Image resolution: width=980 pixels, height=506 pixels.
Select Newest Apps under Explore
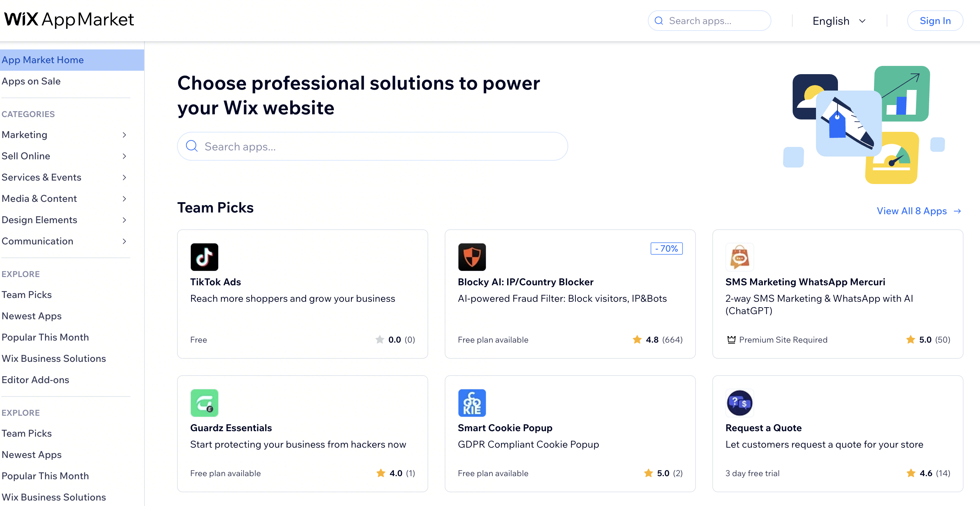tap(32, 315)
